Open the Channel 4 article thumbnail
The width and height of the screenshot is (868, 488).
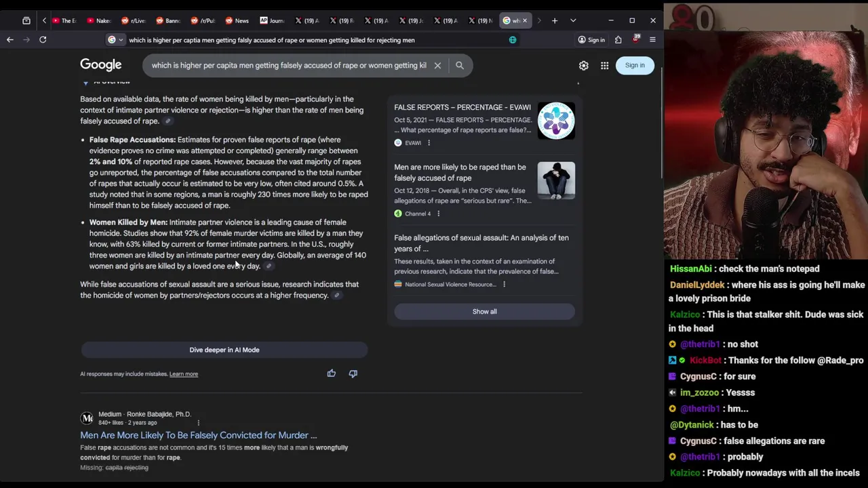tap(556, 180)
